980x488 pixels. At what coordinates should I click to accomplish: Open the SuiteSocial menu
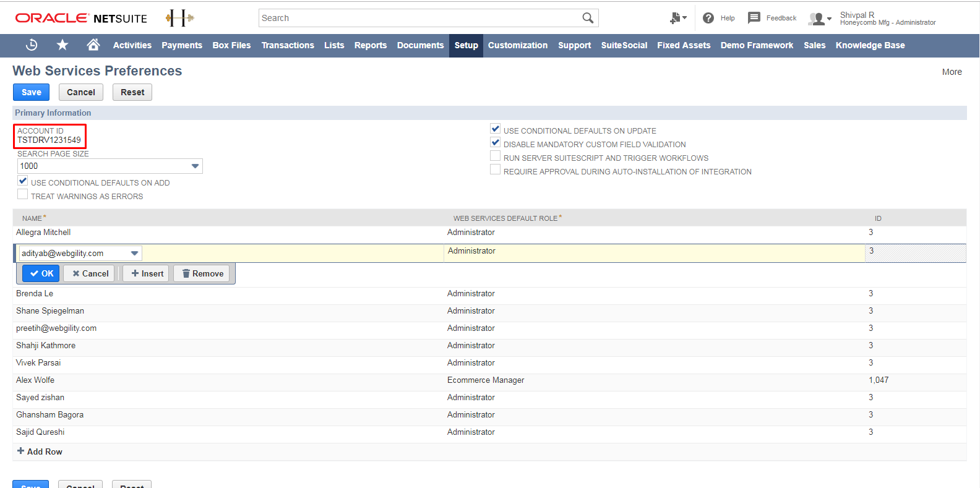click(624, 45)
